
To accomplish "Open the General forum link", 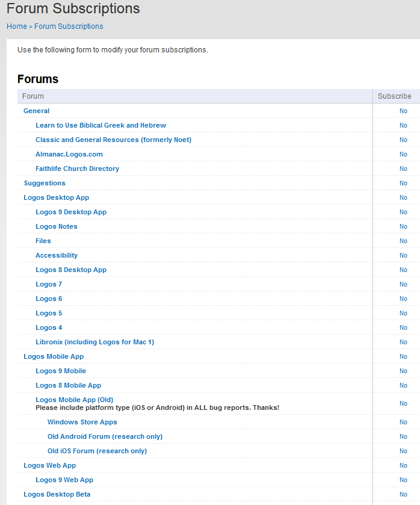I will click(36, 111).
